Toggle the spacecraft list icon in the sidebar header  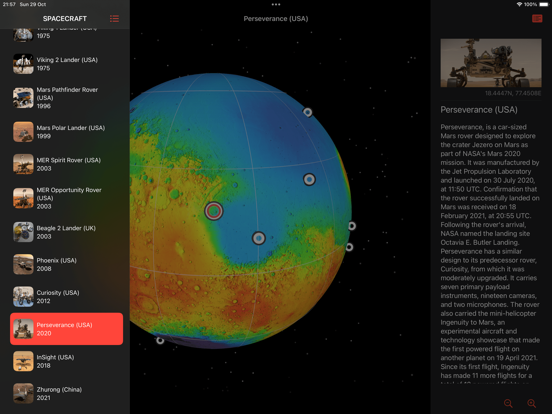[x=114, y=19]
